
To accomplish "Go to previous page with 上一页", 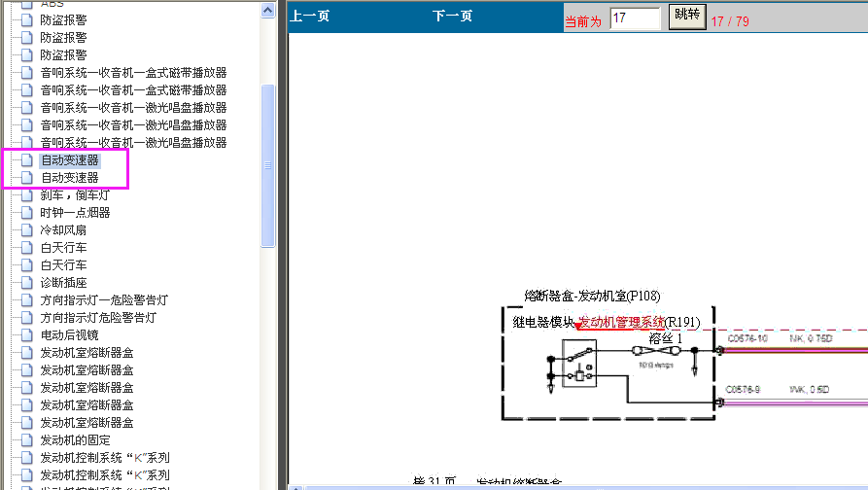I will [309, 17].
